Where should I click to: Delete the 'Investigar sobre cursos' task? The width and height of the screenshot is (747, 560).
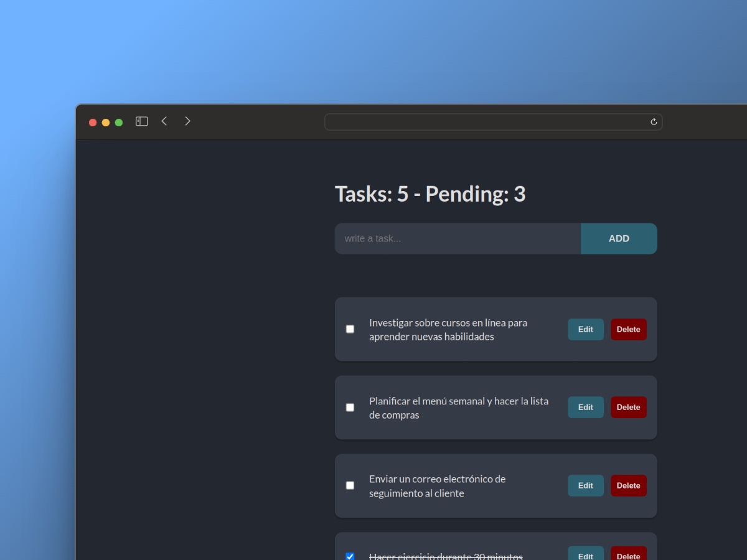coord(629,329)
